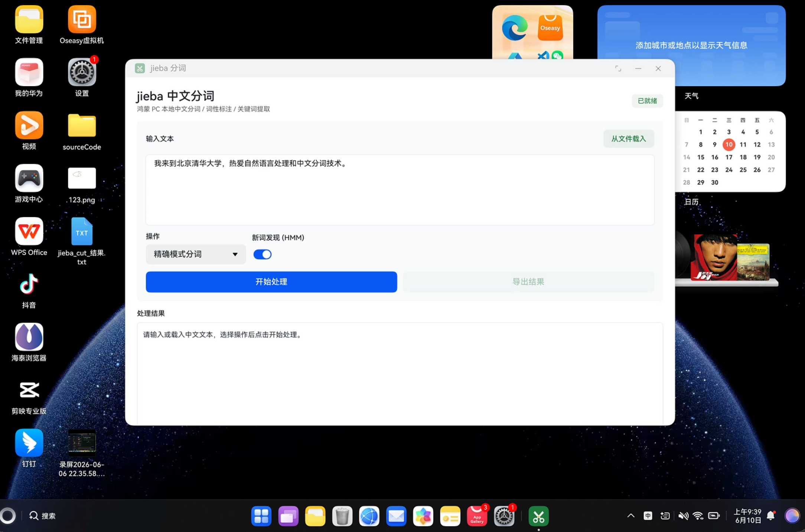805x532 pixels.
Task: Open Oseasy icon in app folder widget
Action: [550, 28]
